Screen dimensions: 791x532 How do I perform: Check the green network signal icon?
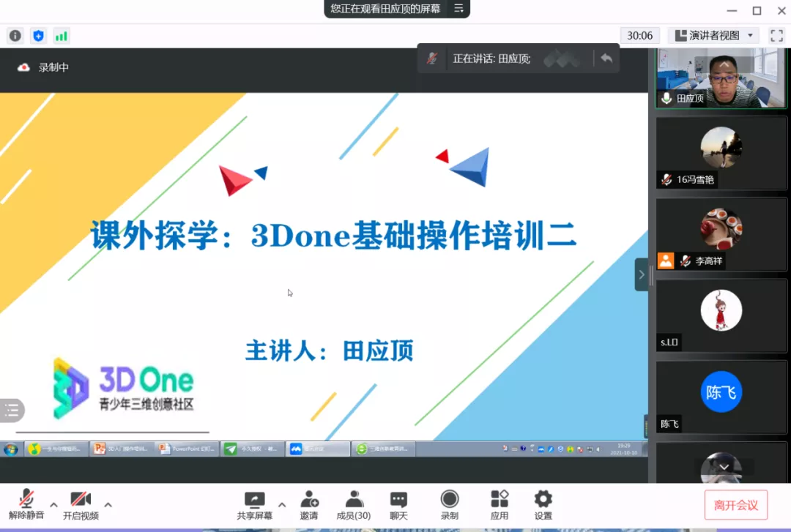click(61, 36)
